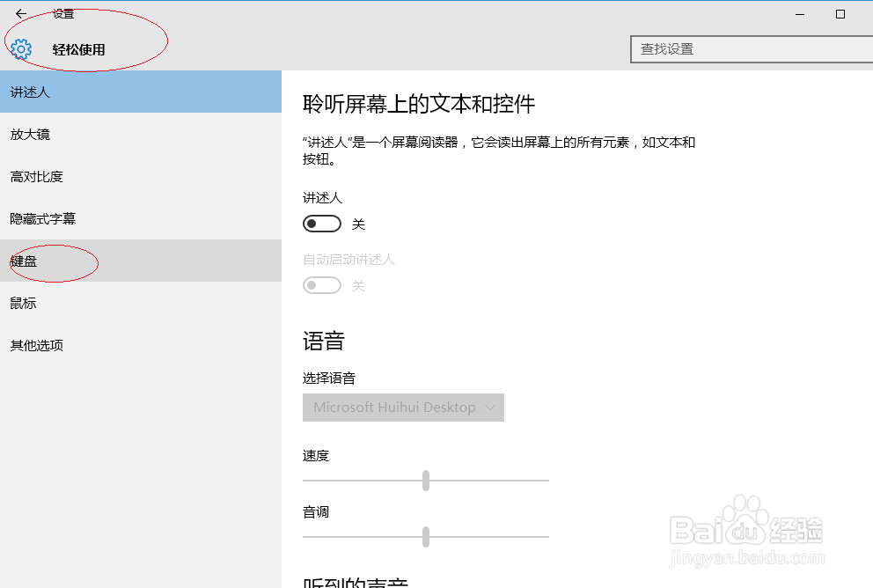The image size is (873, 588).
Task: Click the 音调 (pitch) slider handle
Action: pyautogui.click(x=426, y=537)
